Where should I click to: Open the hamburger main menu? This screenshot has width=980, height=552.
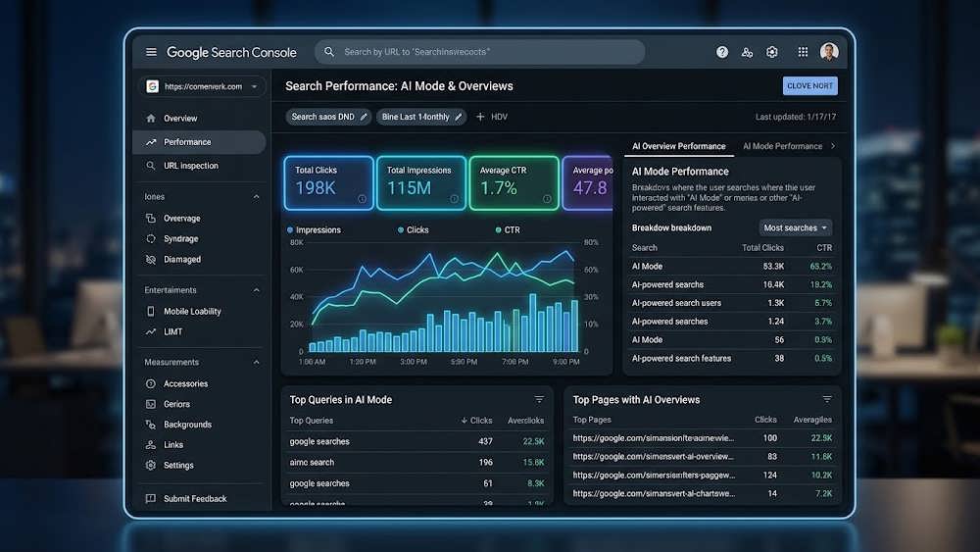click(x=151, y=52)
